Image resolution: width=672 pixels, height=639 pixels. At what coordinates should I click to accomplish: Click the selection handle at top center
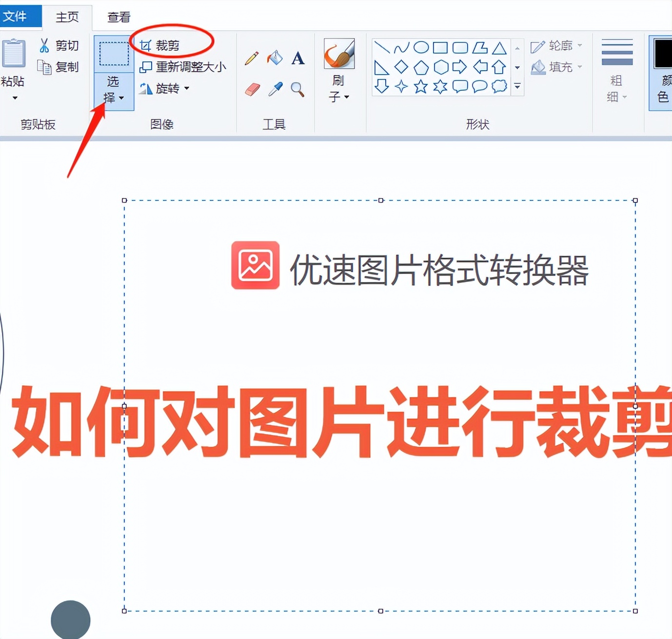[x=380, y=200]
